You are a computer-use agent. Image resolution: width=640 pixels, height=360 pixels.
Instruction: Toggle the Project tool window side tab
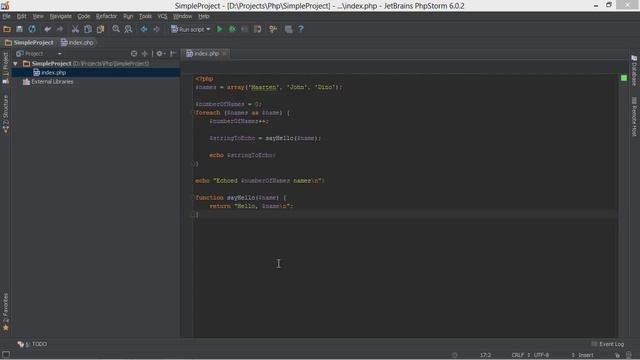click(x=6, y=68)
